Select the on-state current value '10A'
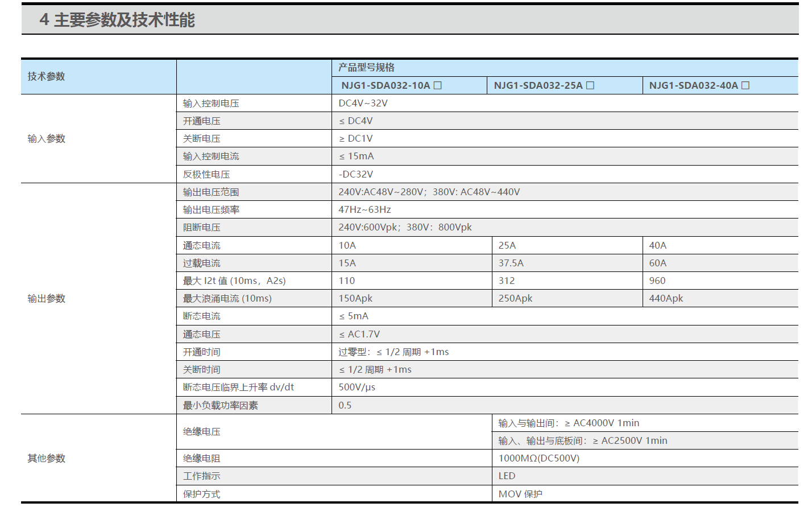The height and width of the screenshot is (511, 812). (x=347, y=245)
